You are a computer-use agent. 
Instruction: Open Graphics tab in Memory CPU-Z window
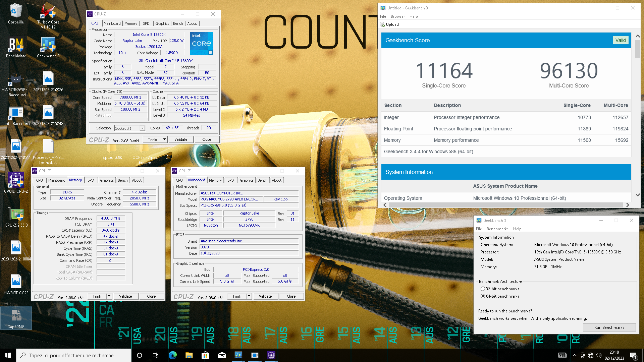pos(107,180)
